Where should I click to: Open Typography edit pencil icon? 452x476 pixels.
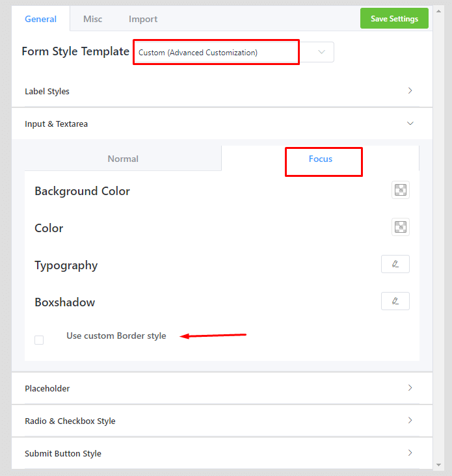click(x=395, y=264)
